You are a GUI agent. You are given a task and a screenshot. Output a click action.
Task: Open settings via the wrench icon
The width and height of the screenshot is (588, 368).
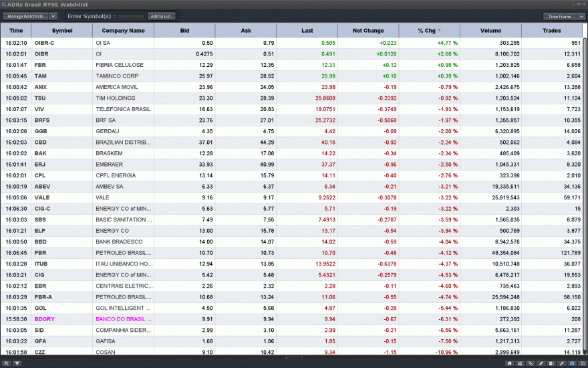click(562, 363)
